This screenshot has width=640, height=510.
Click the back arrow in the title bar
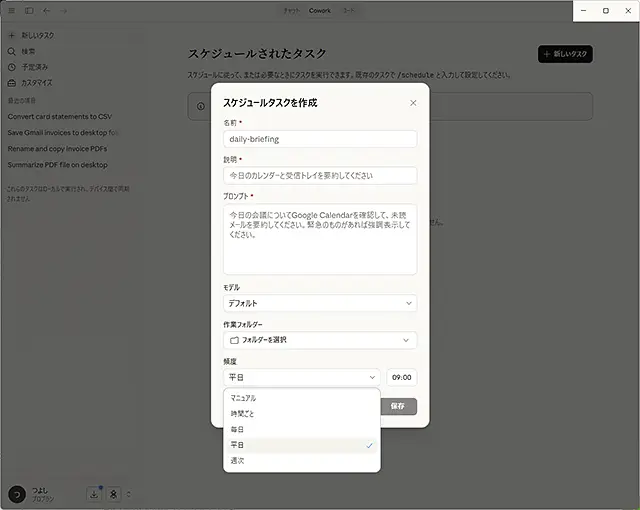[x=47, y=11]
